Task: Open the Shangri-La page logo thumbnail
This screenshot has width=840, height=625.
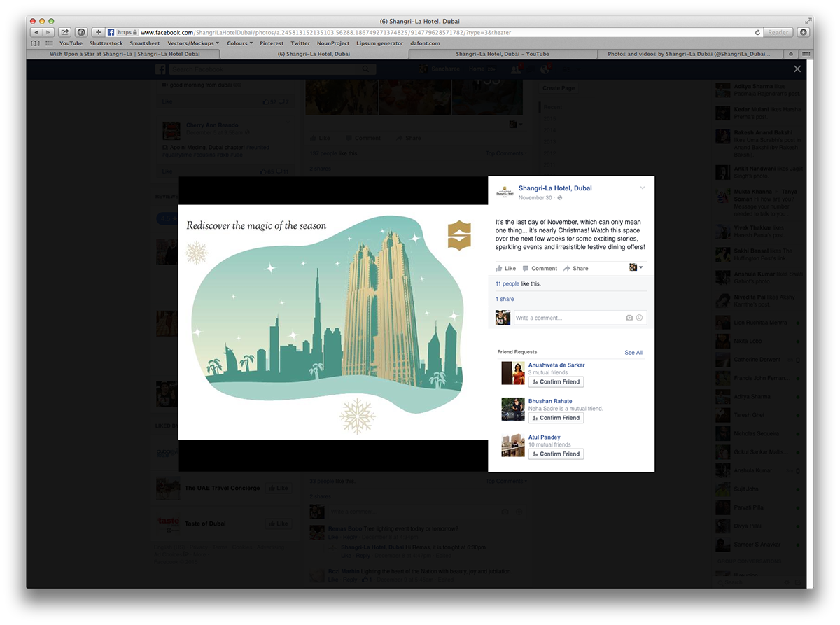Action: click(x=504, y=192)
